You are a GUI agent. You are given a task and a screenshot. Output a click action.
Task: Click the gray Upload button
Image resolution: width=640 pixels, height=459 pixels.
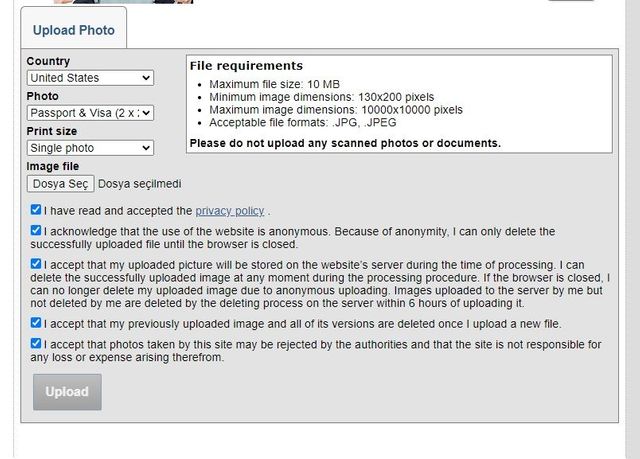[67, 392]
